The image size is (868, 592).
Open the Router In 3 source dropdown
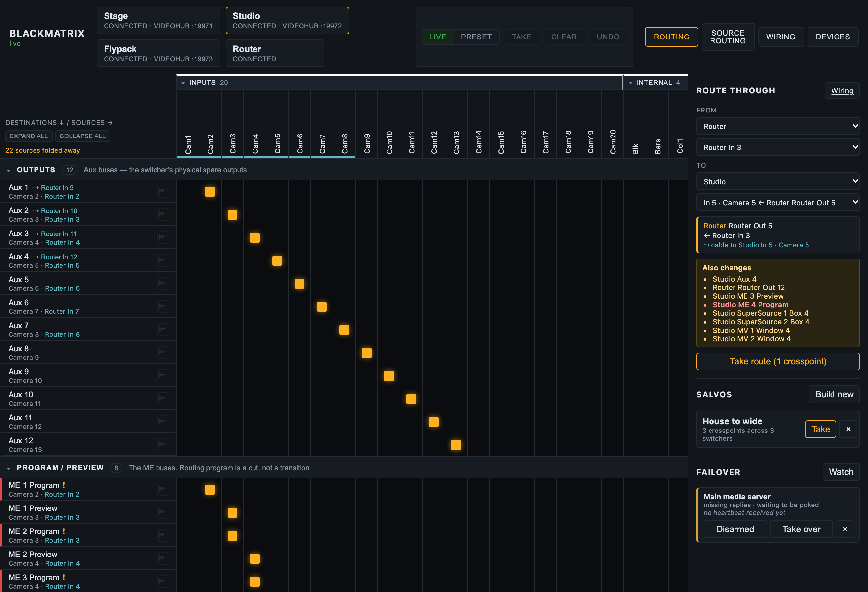(778, 147)
